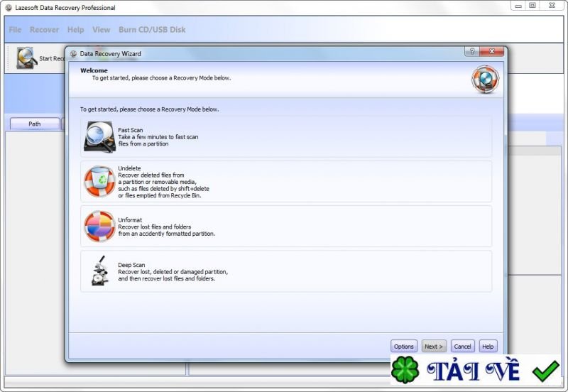Open the File menu
The width and height of the screenshot is (568, 392).
tap(15, 30)
